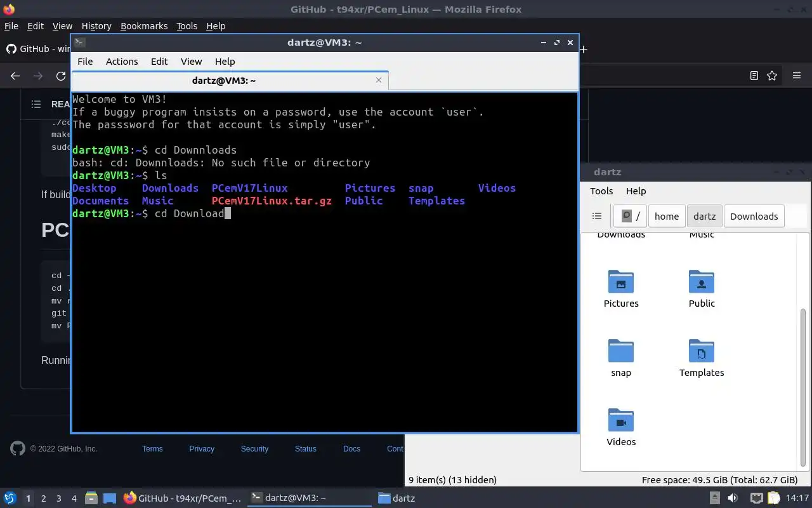Viewport: 812px width, 508px height.
Task: Go to Downloads path button
Action: pos(754,216)
